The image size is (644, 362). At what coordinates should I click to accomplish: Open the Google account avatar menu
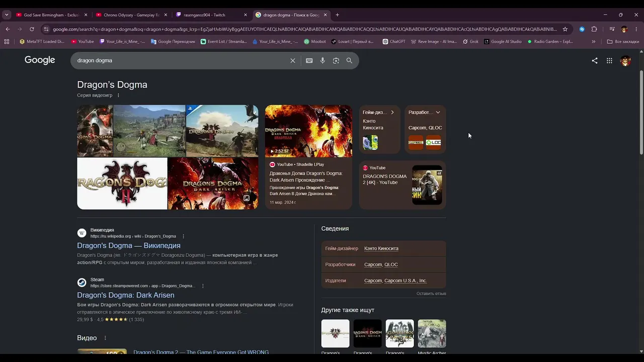[x=625, y=61]
